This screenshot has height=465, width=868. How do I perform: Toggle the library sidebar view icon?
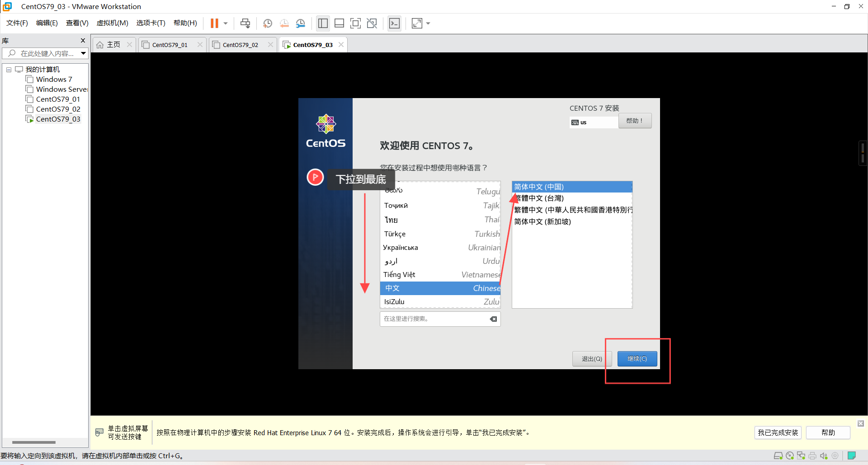click(323, 23)
